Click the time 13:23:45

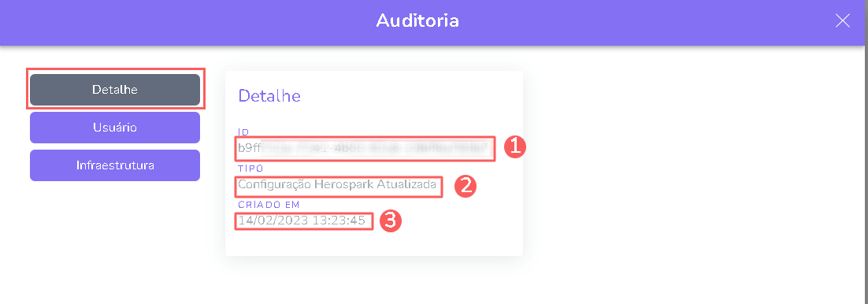click(x=339, y=221)
